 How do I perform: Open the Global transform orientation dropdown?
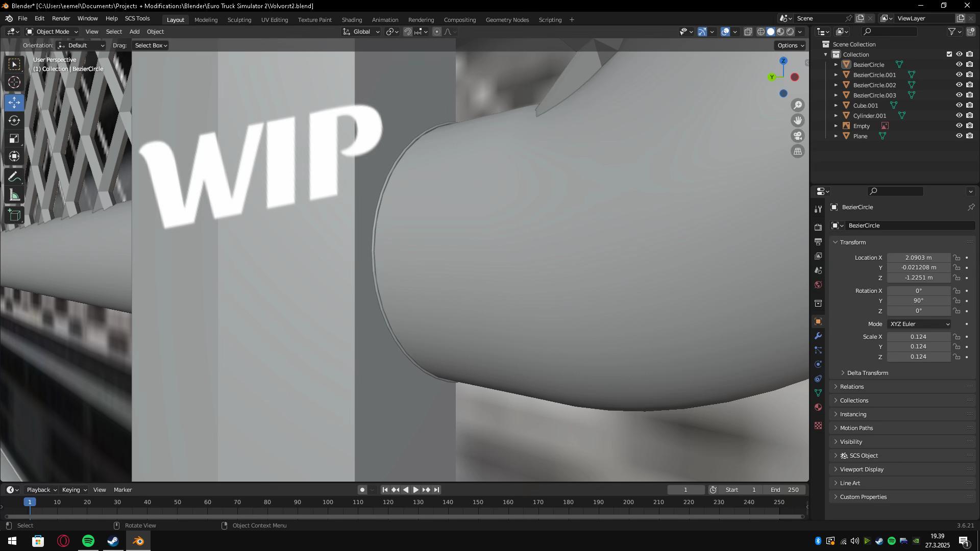click(x=361, y=32)
